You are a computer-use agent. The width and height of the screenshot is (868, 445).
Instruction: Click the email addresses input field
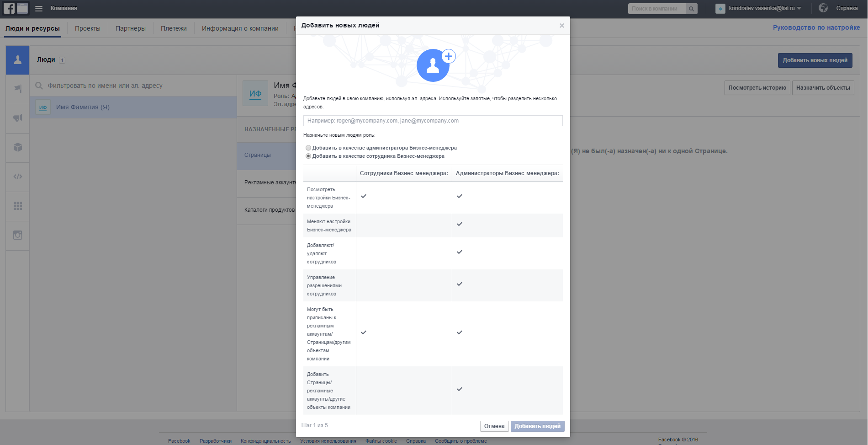tap(433, 121)
